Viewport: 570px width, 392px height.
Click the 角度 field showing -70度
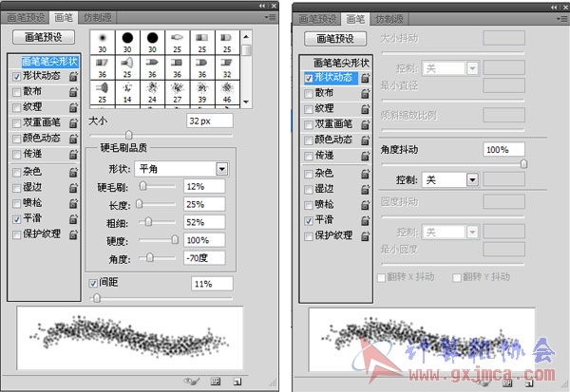204,258
